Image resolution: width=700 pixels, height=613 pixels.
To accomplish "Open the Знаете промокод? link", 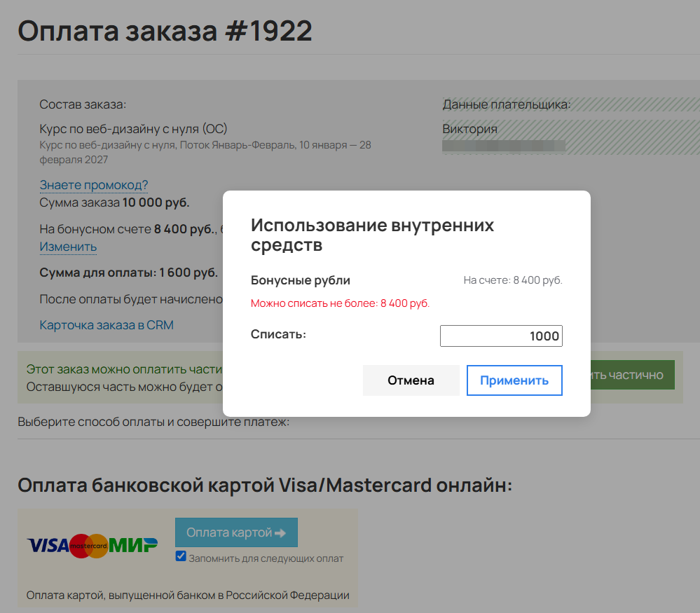I will [x=94, y=185].
